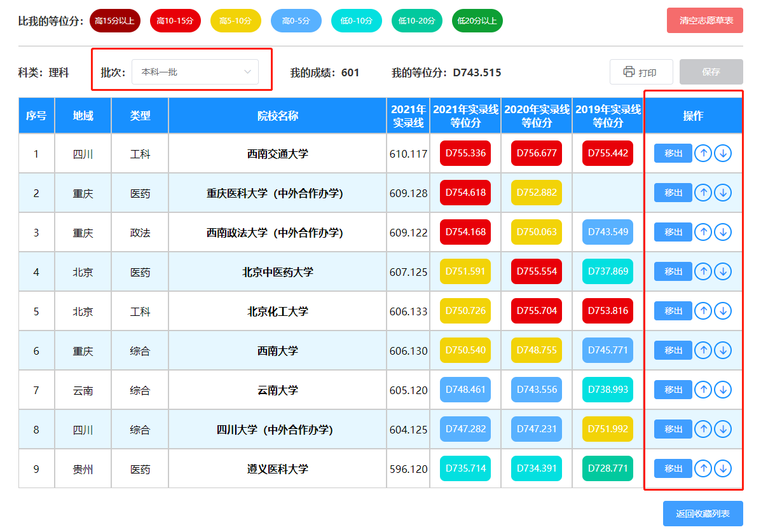Screen dimensions: 761x532
Task: Move 西南交通大学 row down
Action: (x=723, y=153)
